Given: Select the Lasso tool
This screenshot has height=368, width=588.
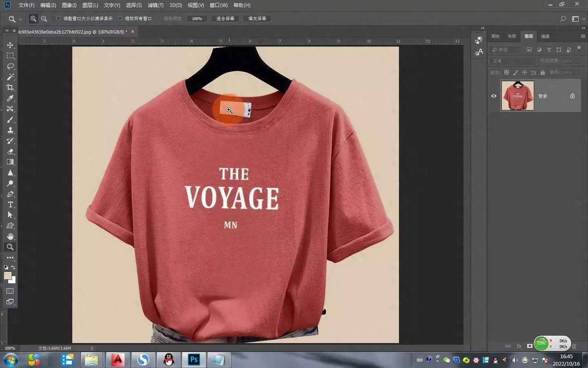Looking at the screenshot, I should [10, 66].
